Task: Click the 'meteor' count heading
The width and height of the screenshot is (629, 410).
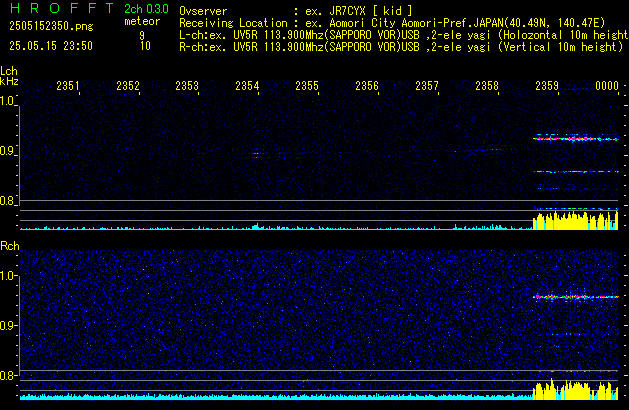Action: (142, 21)
